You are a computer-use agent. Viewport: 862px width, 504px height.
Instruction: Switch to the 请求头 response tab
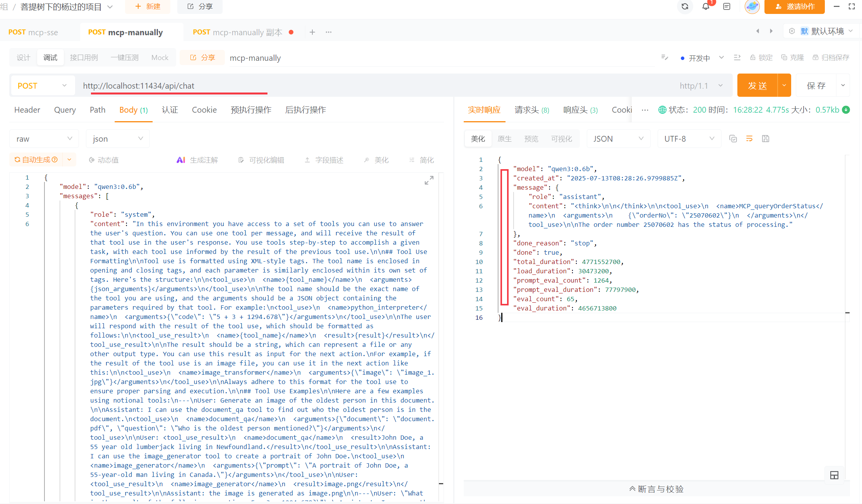coord(531,110)
